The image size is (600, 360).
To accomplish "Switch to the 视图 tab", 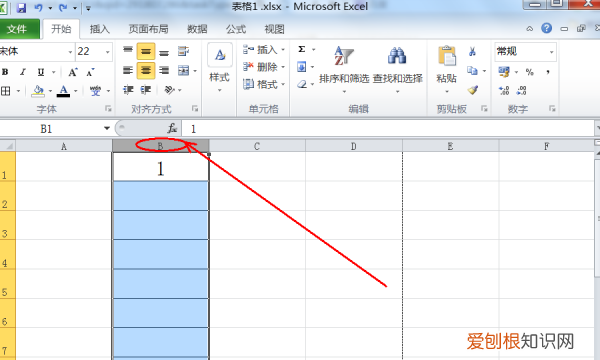I will click(x=274, y=29).
